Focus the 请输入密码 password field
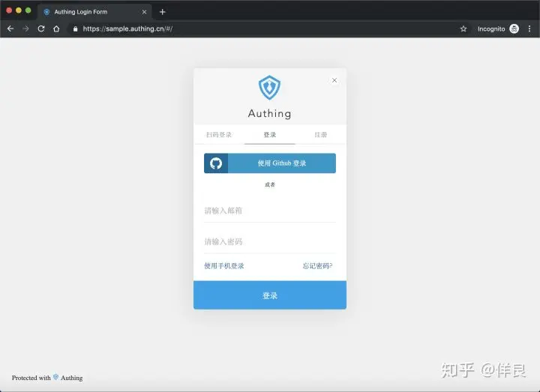Image resolution: width=540 pixels, height=392 pixels. pyautogui.click(x=270, y=241)
